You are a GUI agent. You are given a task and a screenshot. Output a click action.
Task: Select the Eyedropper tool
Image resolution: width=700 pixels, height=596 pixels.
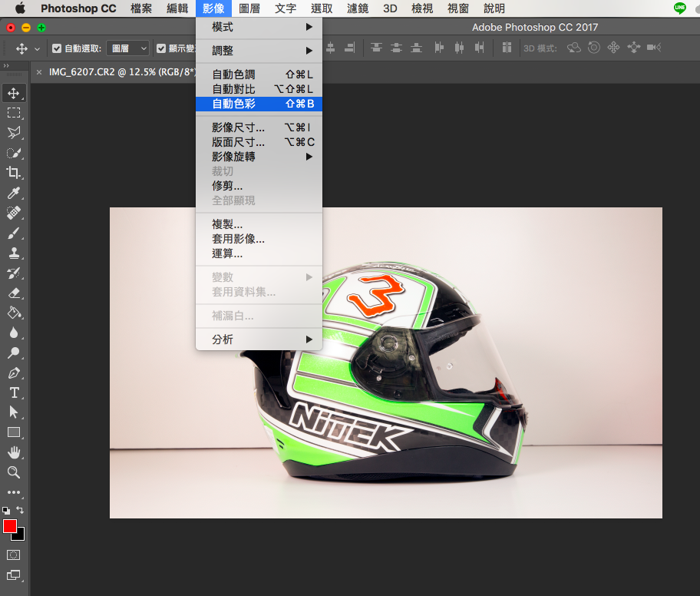(13, 193)
